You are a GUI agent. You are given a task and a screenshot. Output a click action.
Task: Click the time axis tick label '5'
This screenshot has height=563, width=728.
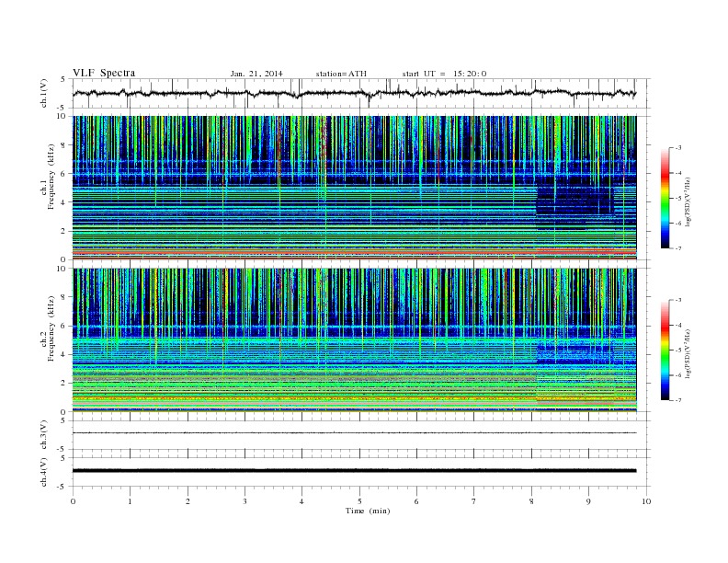click(359, 501)
